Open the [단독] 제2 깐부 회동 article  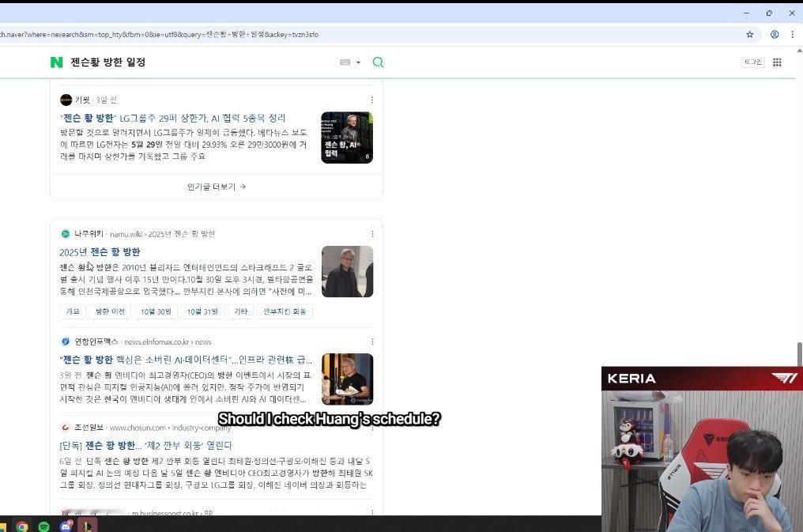145,446
